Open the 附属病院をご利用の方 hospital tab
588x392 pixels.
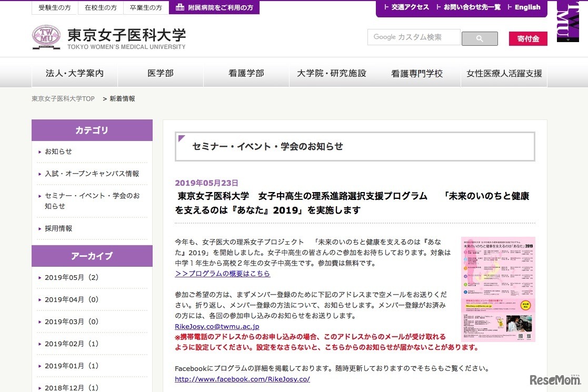(214, 7)
